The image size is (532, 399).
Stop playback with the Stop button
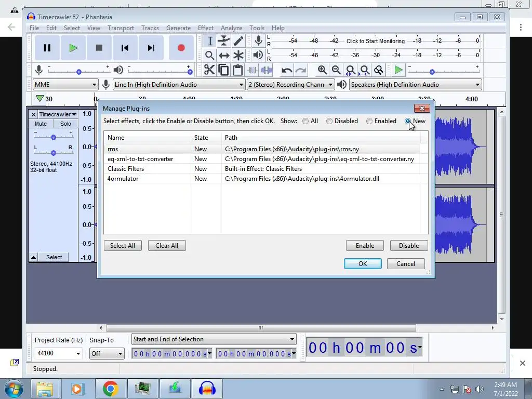[x=99, y=48]
